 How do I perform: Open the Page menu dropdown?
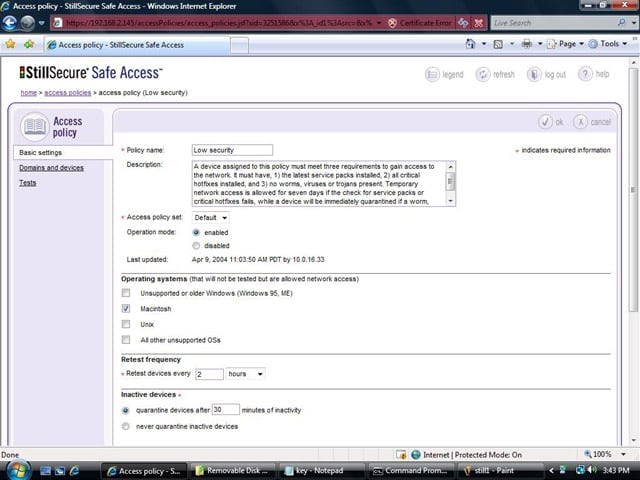click(x=566, y=44)
